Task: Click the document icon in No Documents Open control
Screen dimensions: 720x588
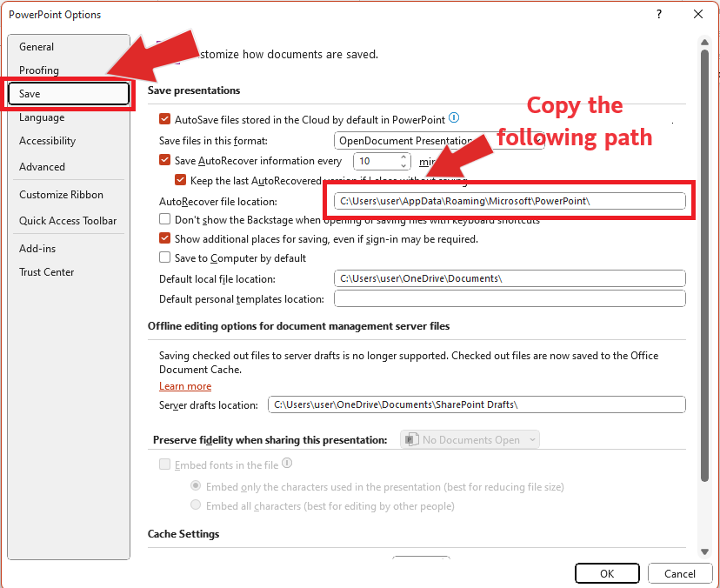Action: pyautogui.click(x=410, y=439)
